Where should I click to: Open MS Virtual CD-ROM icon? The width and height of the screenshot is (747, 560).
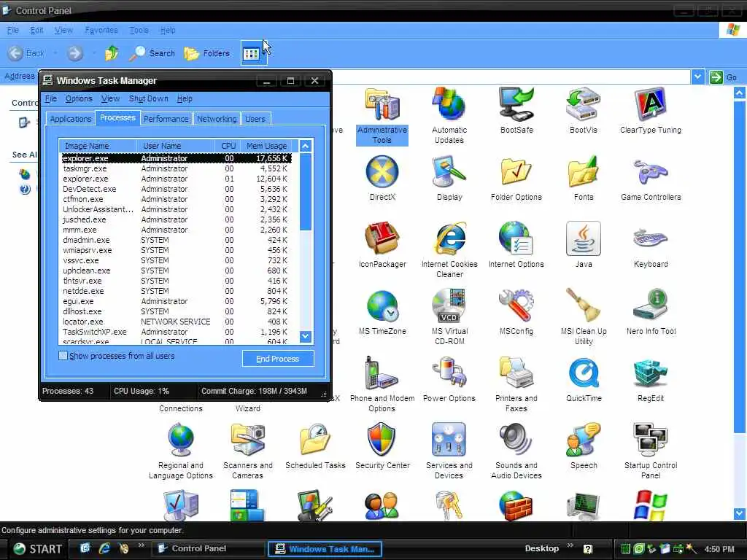coord(449,317)
